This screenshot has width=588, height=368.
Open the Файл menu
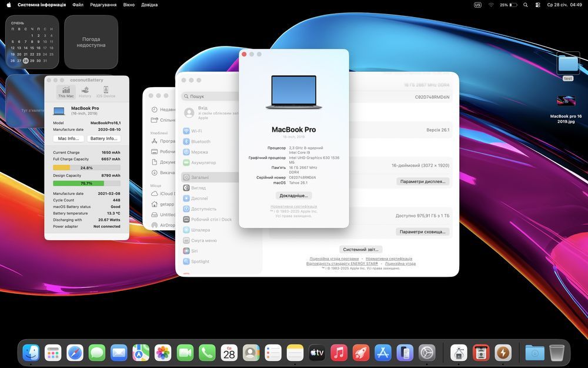point(78,5)
